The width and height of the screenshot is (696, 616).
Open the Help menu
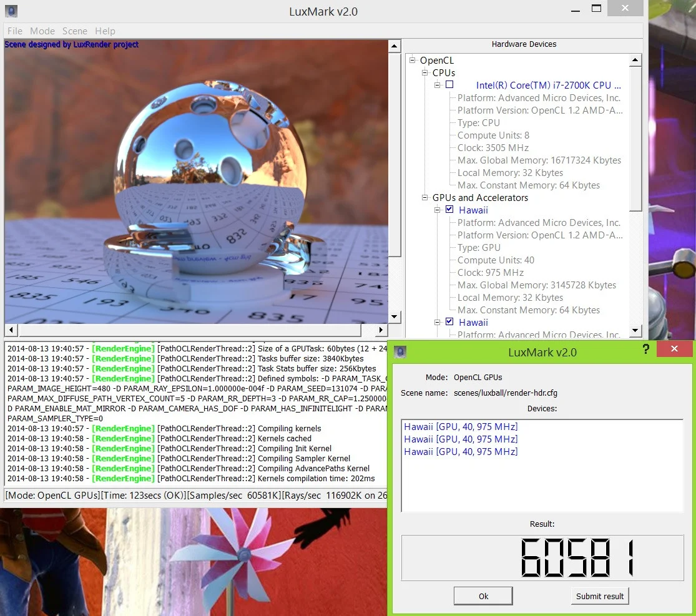coord(105,31)
